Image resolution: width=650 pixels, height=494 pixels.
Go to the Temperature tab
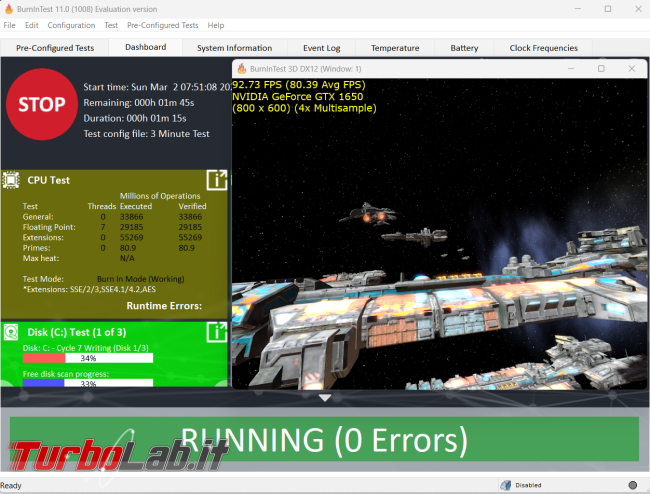395,48
